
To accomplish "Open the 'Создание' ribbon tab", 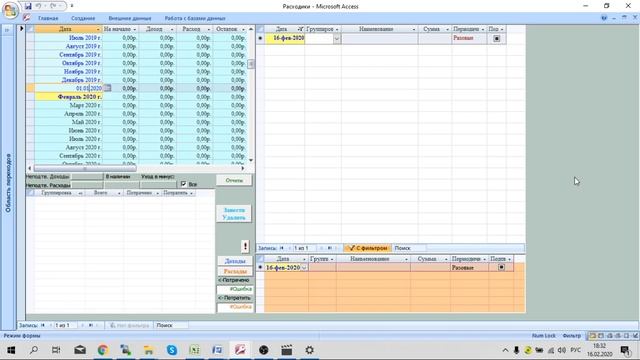I will coord(83,18).
